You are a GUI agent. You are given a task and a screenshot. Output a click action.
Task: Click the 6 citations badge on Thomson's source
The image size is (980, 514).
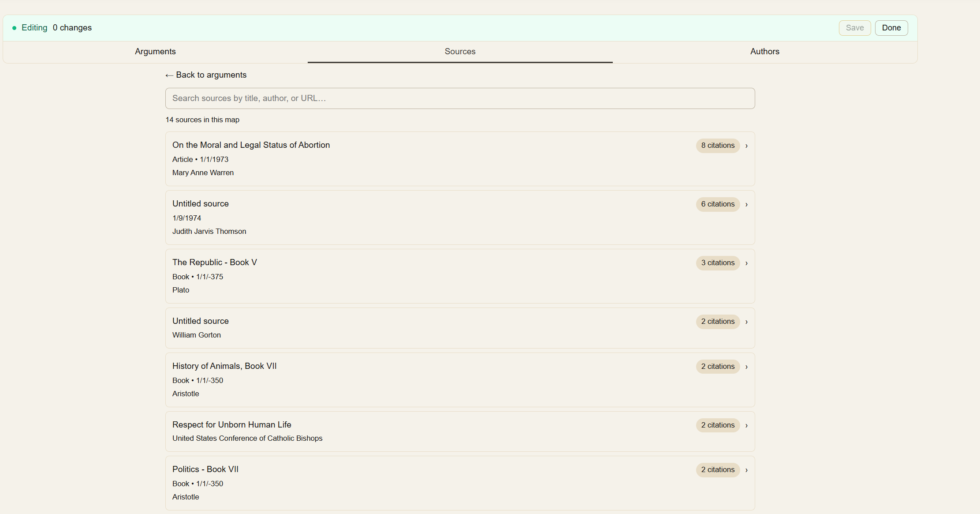(x=717, y=204)
